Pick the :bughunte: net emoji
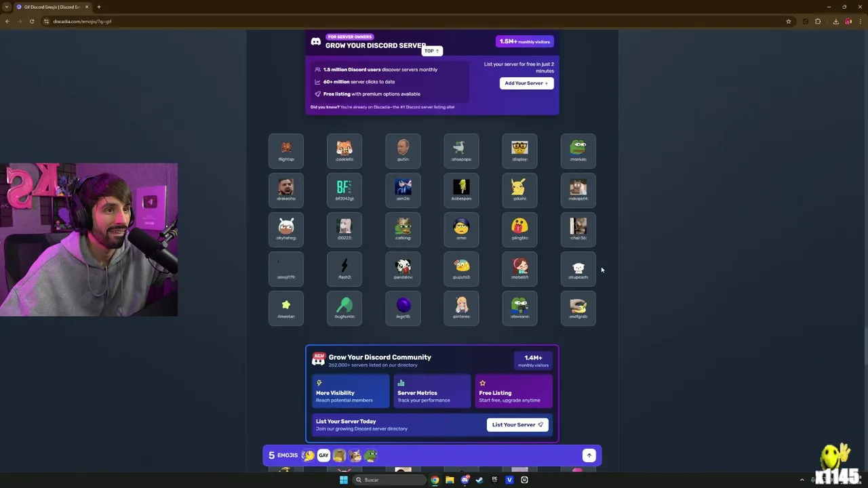 pos(344,308)
